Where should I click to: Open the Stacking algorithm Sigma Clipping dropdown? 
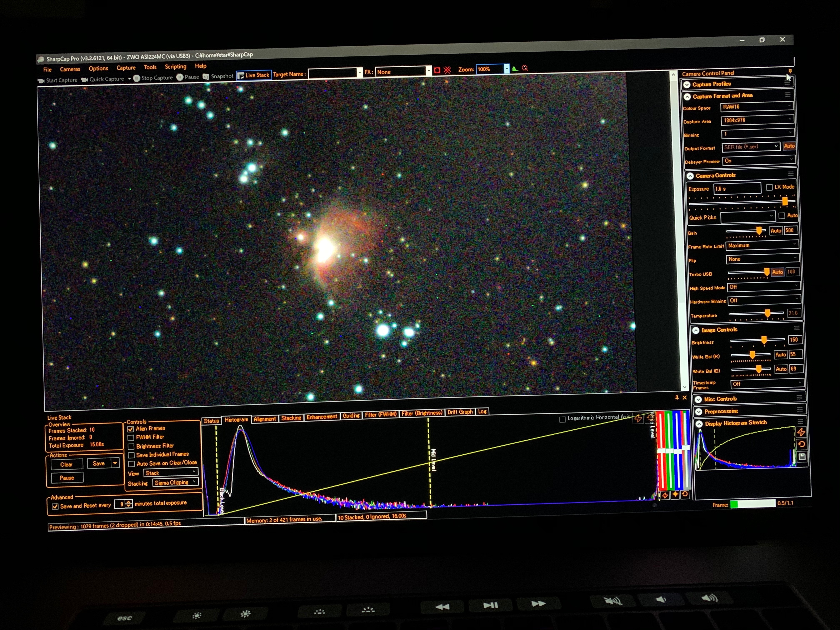pyautogui.click(x=175, y=482)
